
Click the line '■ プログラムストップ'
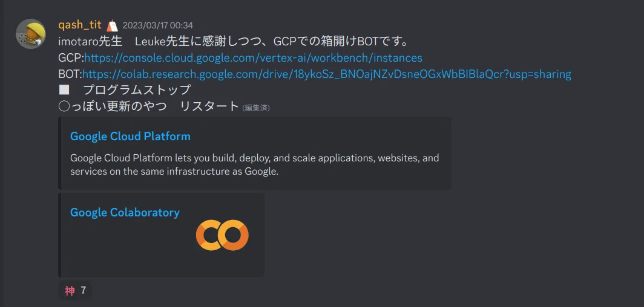click(x=125, y=90)
